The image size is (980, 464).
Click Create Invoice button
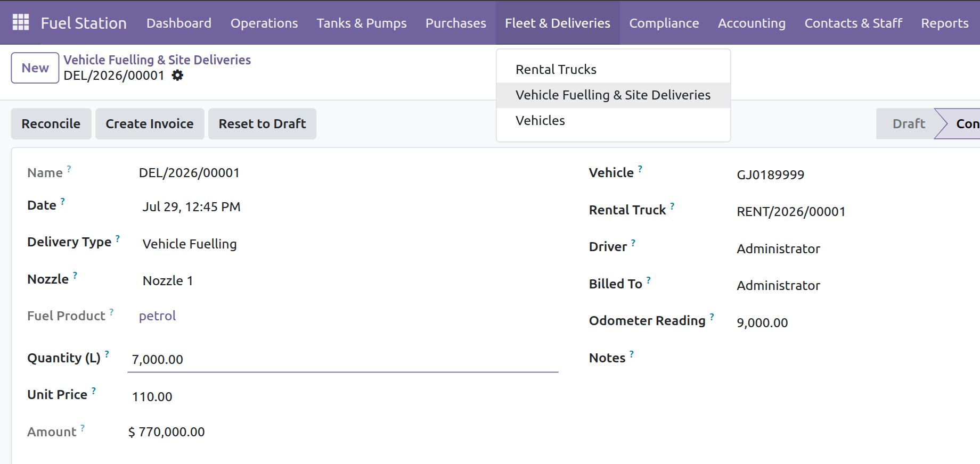click(x=150, y=124)
